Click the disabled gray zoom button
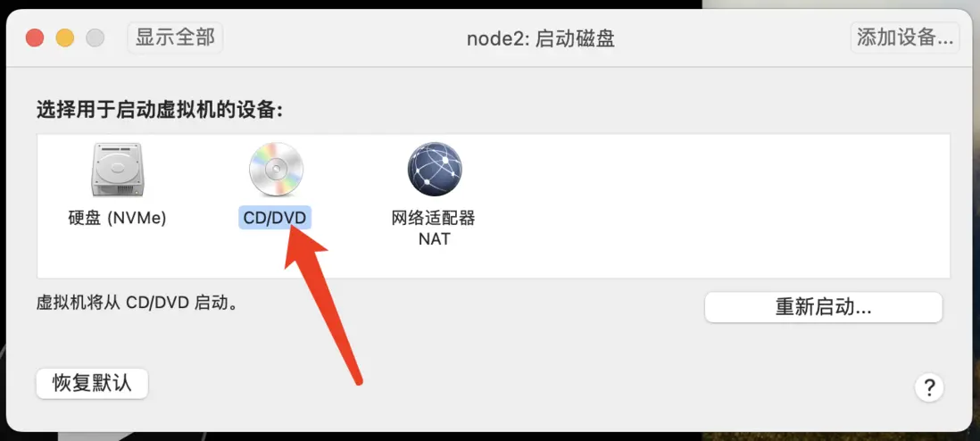The width and height of the screenshot is (980, 441). 95,38
